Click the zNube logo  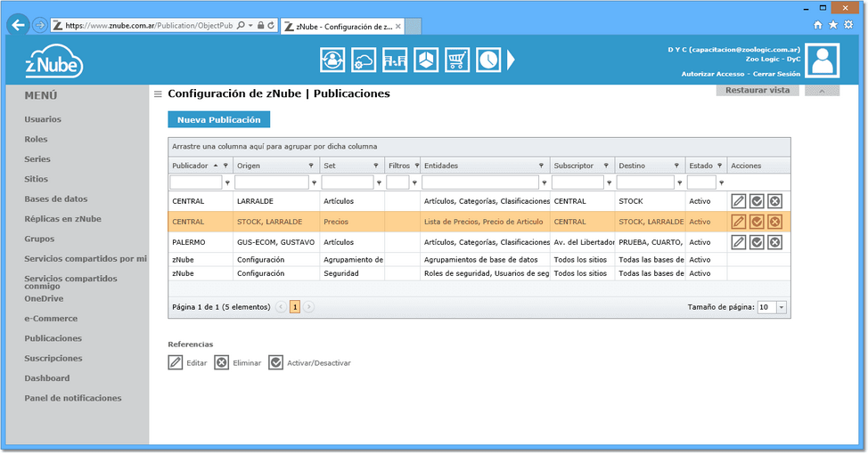coord(53,62)
